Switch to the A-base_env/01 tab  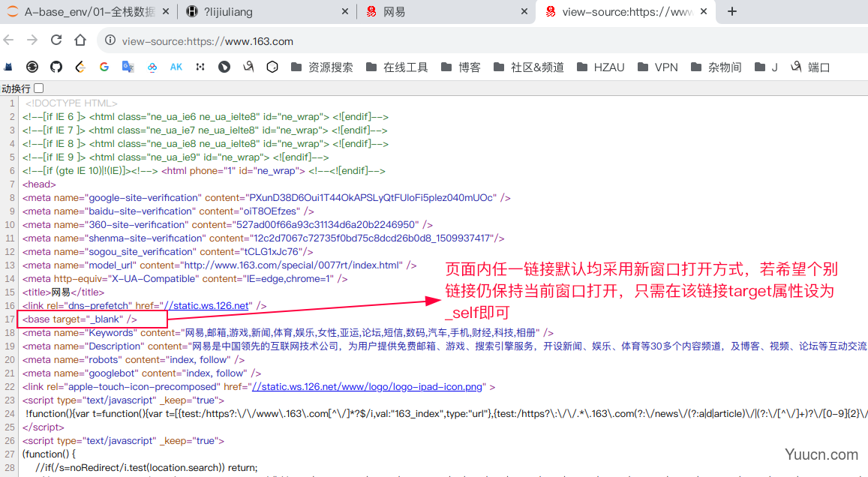89,11
